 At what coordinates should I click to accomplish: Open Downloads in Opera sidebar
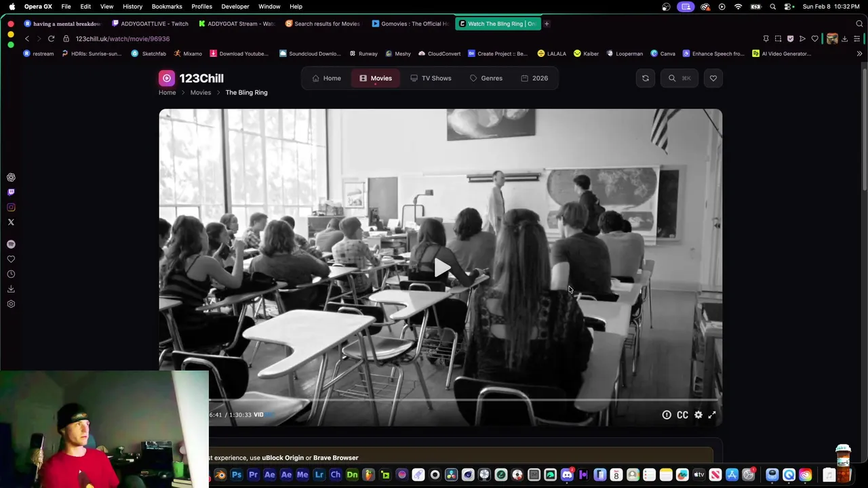[x=11, y=289]
